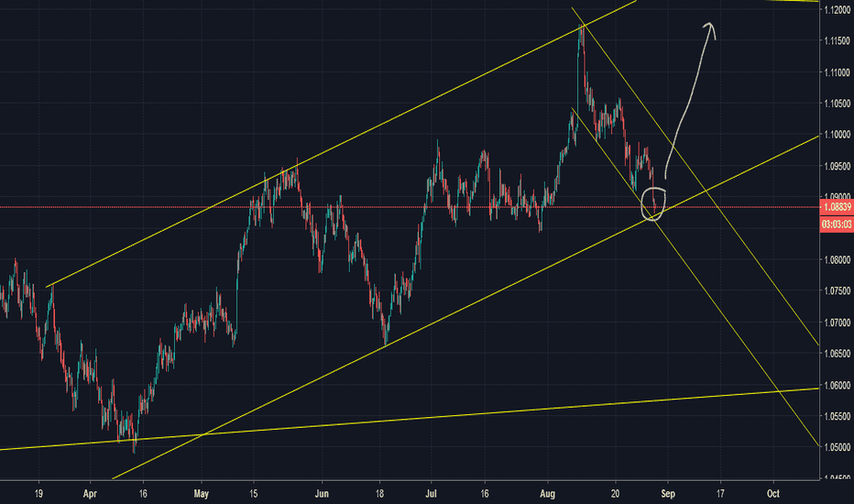Click the May label on time axis

click(201, 494)
